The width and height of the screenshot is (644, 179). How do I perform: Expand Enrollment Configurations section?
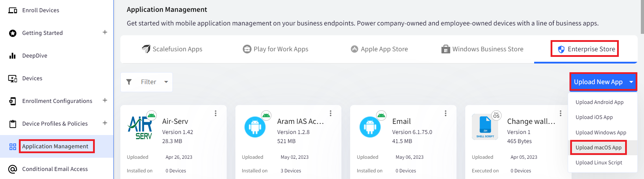click(105, 100)
